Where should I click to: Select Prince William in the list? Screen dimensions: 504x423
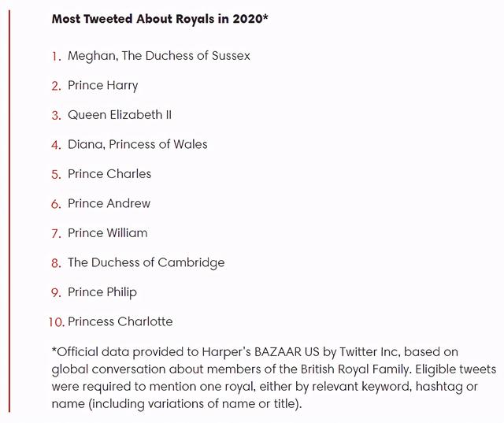(x=108, y=233)
